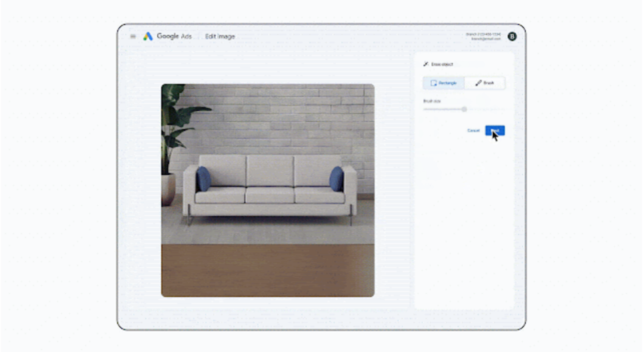Click the Brush size label
Image resolution: width=644 pixels, height=352 pixels.
point(432,101)
